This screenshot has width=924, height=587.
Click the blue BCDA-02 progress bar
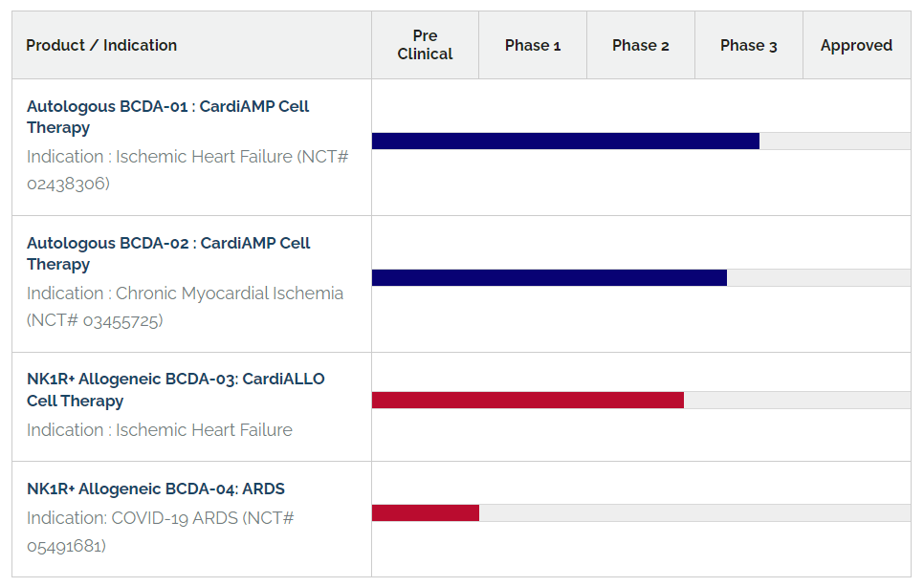coord(549,278)
